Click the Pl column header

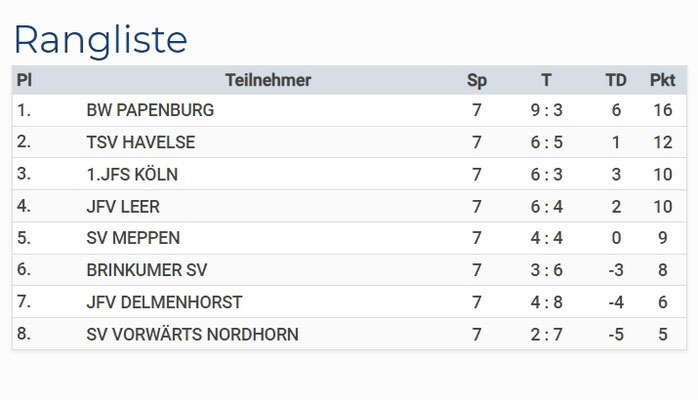(24, 80)
